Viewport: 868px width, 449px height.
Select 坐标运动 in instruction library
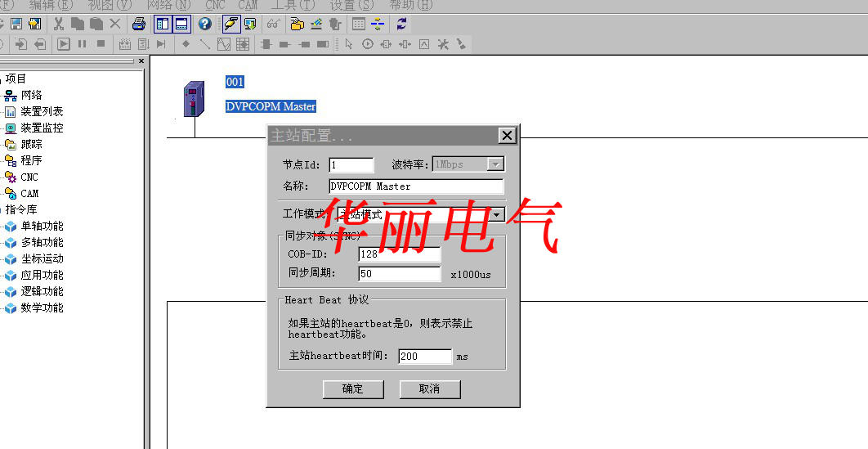point(42,258)
